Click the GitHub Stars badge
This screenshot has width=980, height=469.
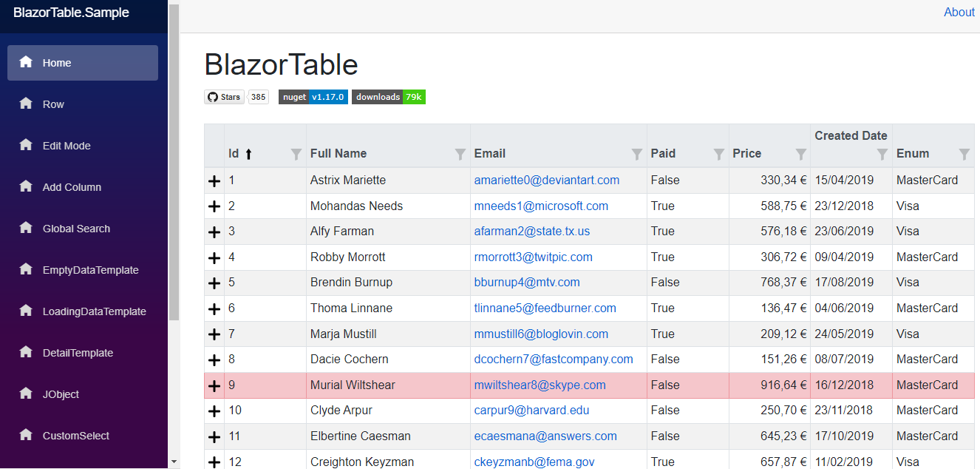[x=224, y=97]
